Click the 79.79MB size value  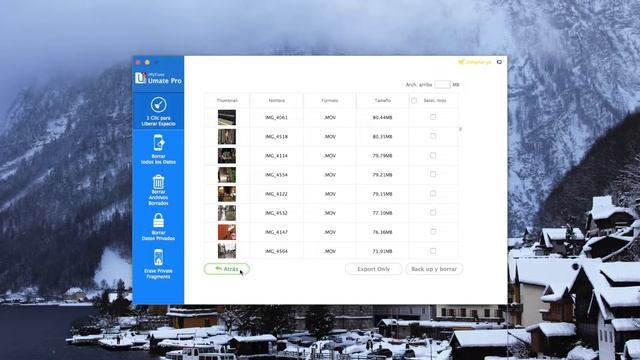tap(382, 156)
